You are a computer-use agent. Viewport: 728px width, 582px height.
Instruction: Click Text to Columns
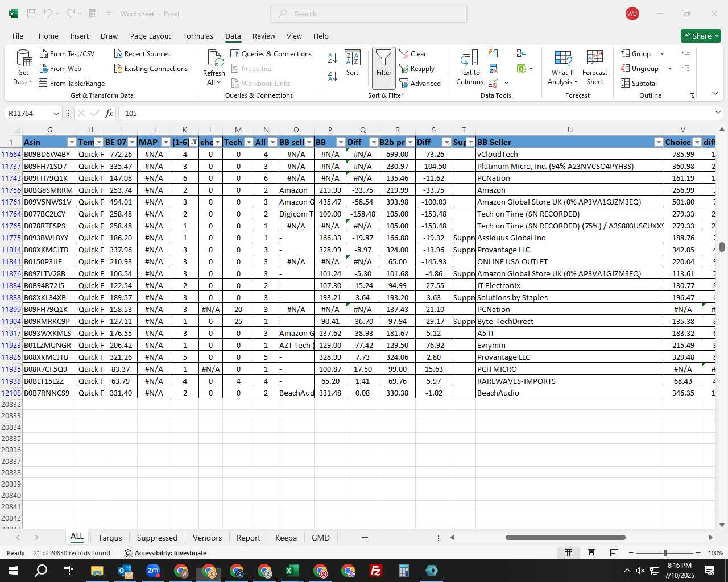point(470,67)
